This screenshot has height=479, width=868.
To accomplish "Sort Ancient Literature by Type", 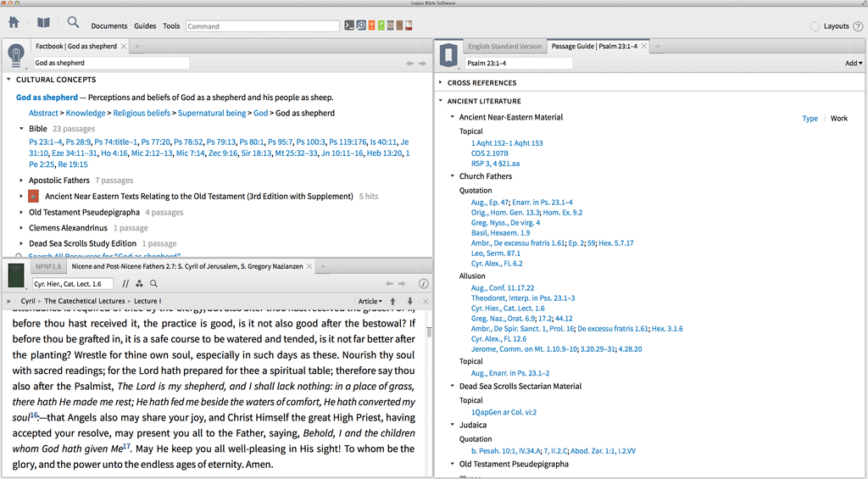I will (810, 119).
